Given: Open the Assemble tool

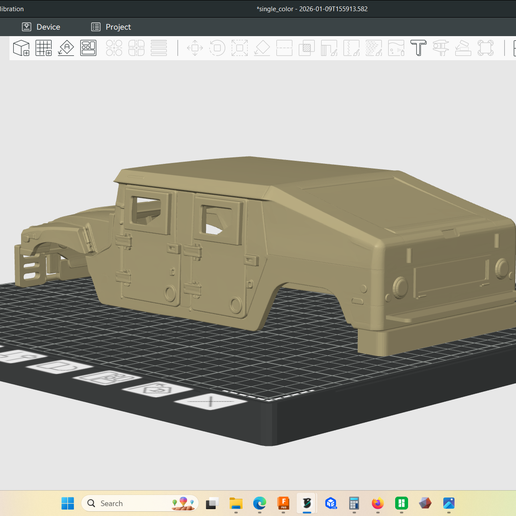Looking at the screenshot, I should [x=463, y=48].
